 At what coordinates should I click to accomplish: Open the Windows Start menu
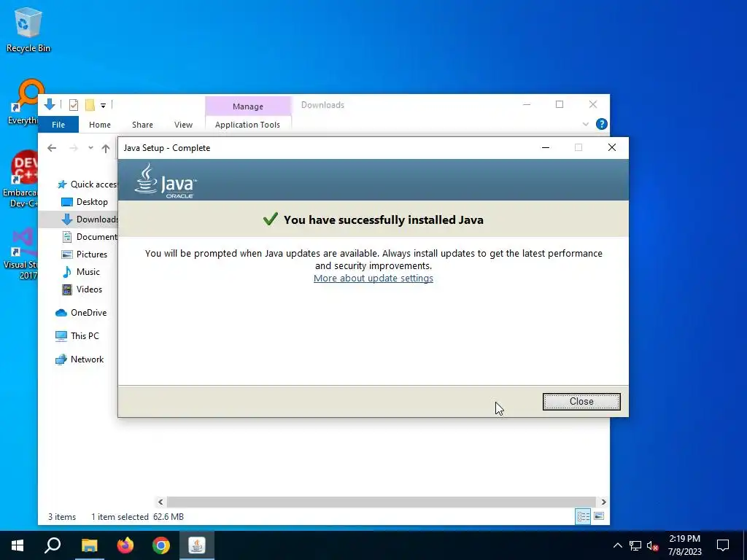coord(18,545)
